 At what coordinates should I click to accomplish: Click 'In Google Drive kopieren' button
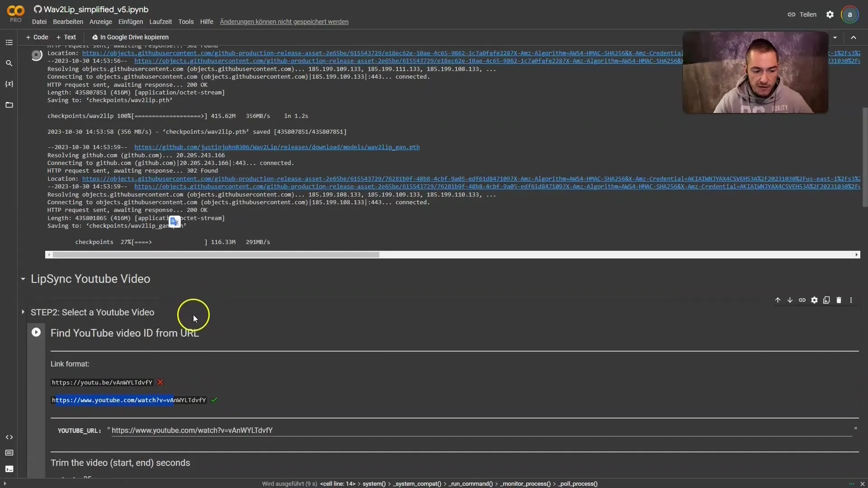coord(130,37)
